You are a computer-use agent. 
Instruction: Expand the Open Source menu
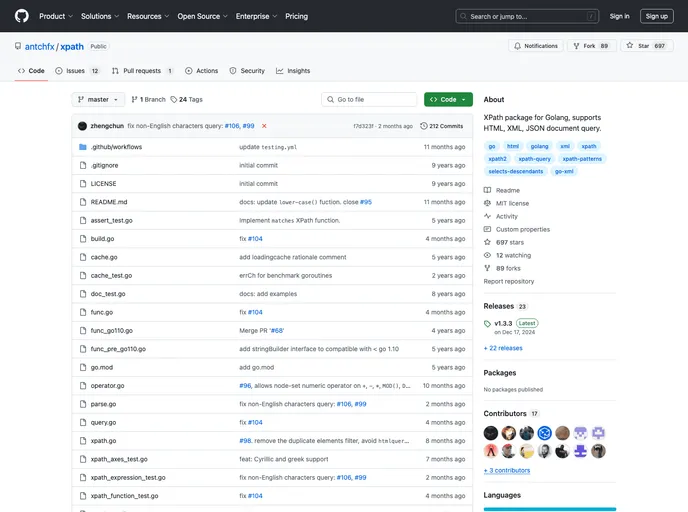202,16
